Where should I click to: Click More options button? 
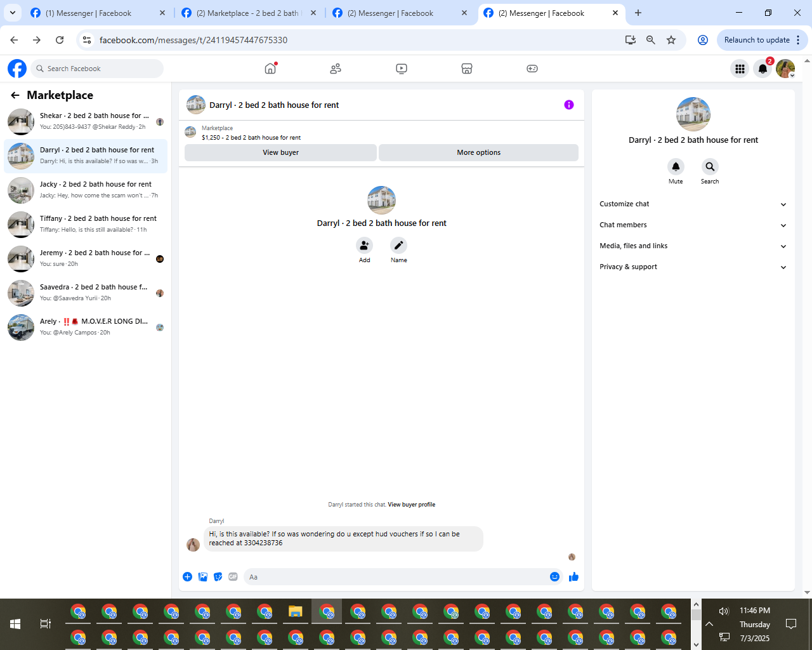click(x=478, y=152)
